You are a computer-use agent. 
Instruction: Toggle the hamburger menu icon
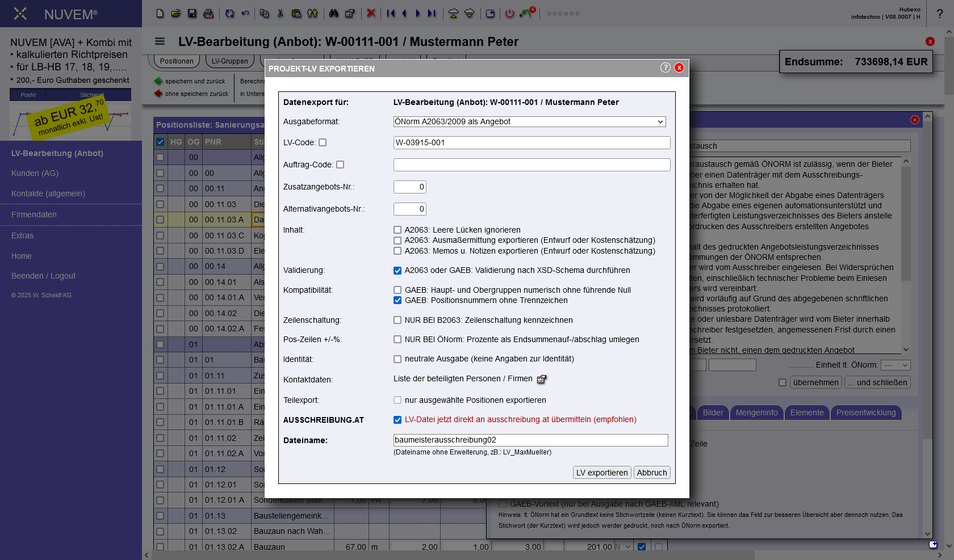click(x=160, y=41)
